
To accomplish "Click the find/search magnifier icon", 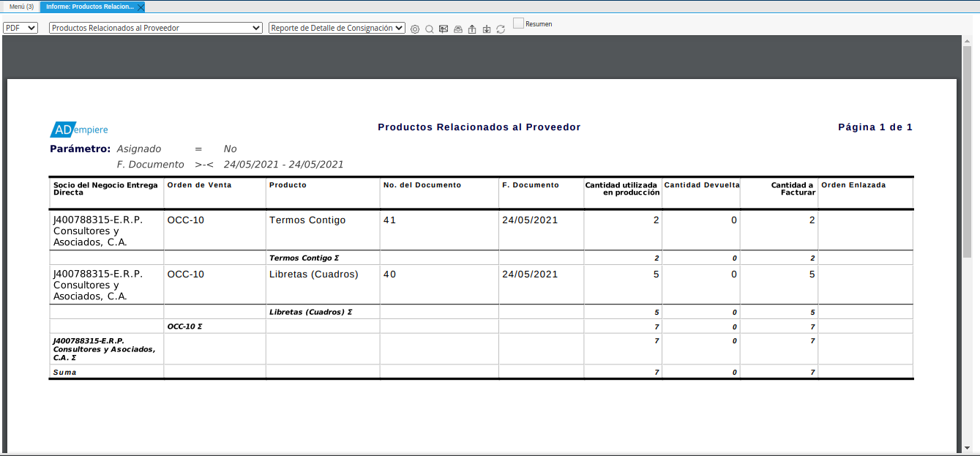I will (429, 29).
